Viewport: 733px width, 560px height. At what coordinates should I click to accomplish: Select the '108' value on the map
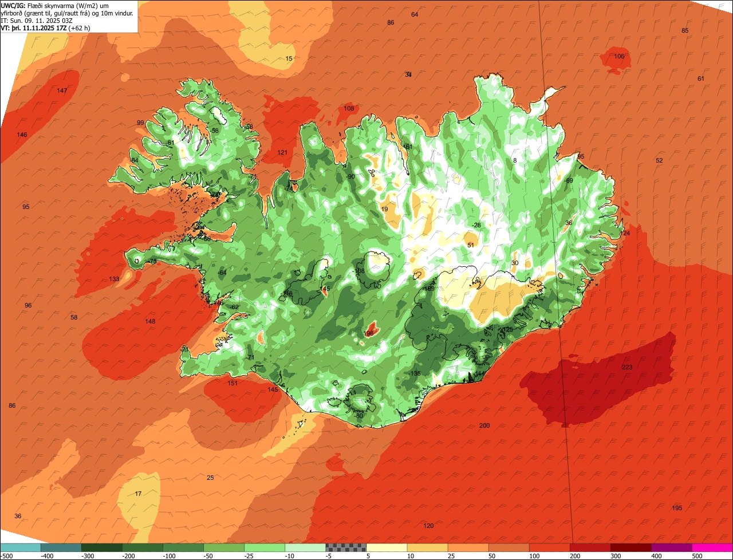(349, 108)
